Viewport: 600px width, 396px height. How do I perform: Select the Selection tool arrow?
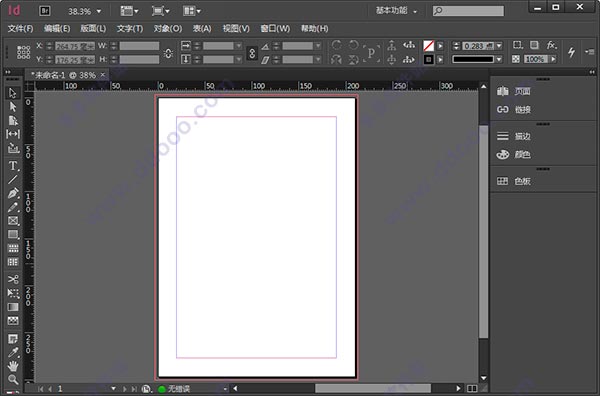13,93
